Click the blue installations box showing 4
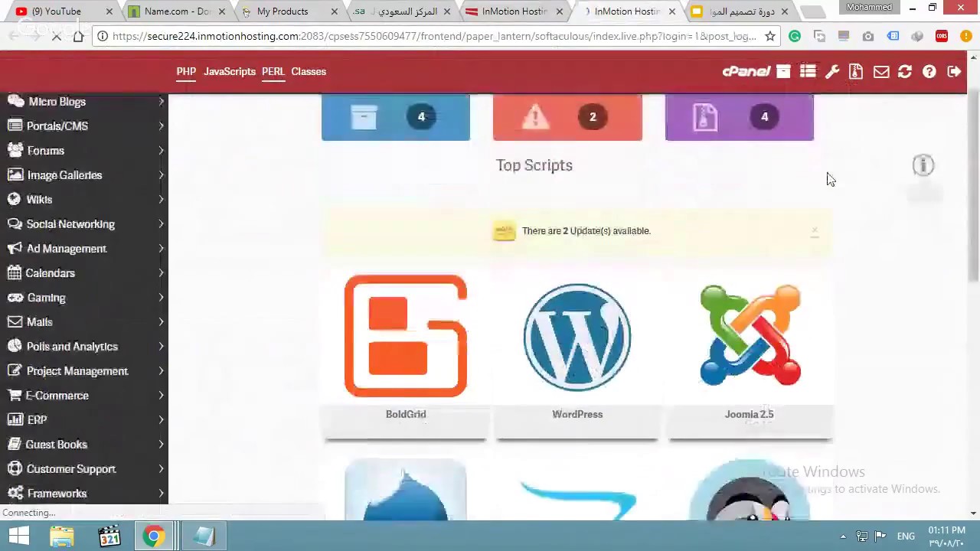 tap(396, 117)
